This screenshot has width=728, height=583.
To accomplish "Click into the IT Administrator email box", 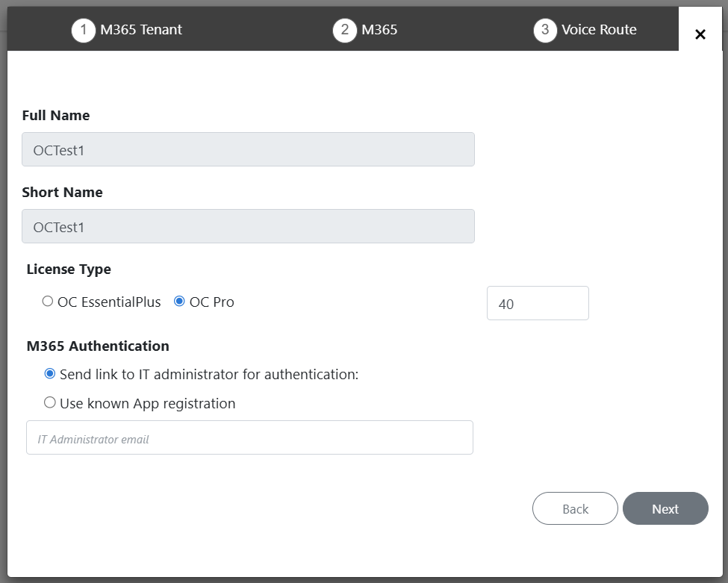I will (249, 438).
